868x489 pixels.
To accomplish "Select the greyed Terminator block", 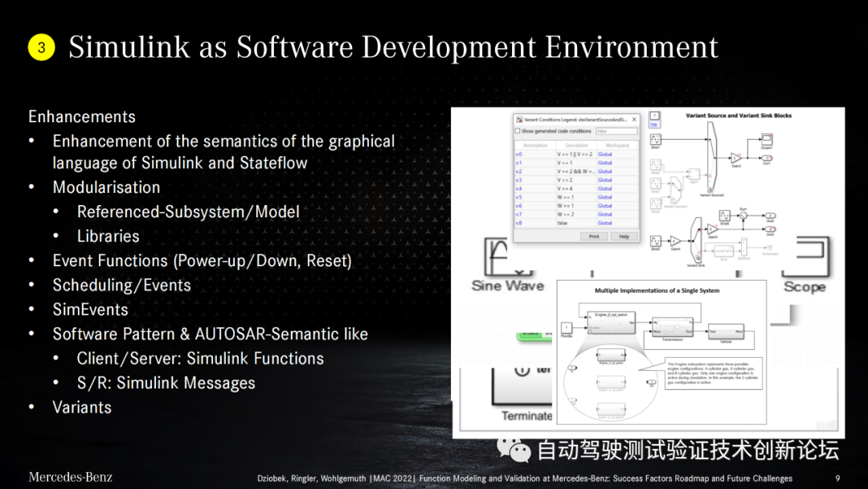I will point(769,248).
